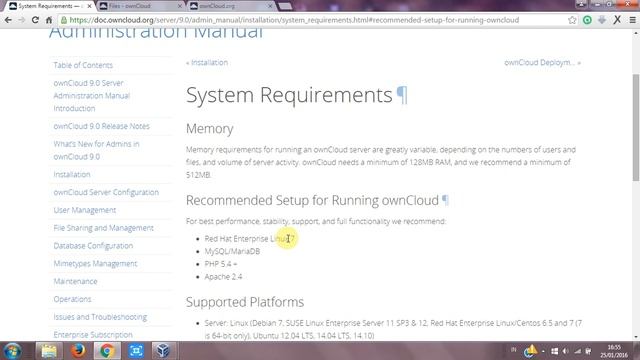
Task: Click the Windows flag tray icon
Action: click(554, 351)
